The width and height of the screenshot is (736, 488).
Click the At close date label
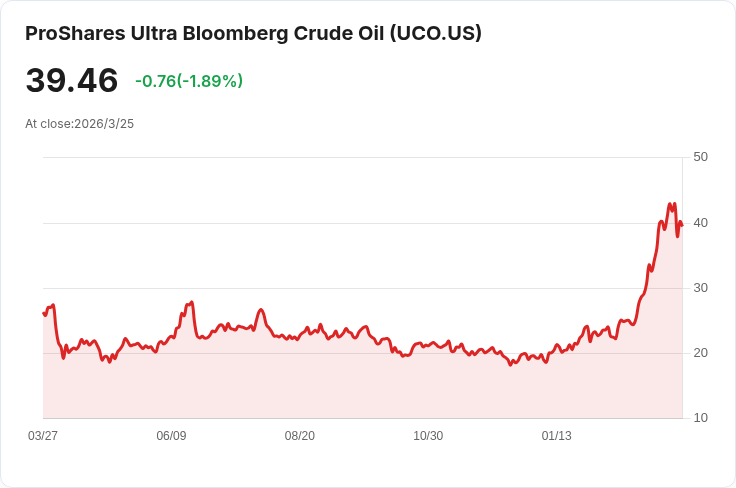79,124
